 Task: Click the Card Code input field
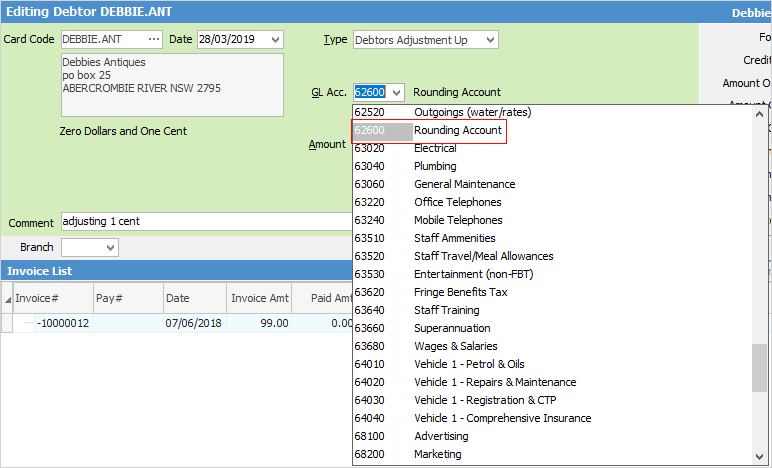click(x=100, y=39)
